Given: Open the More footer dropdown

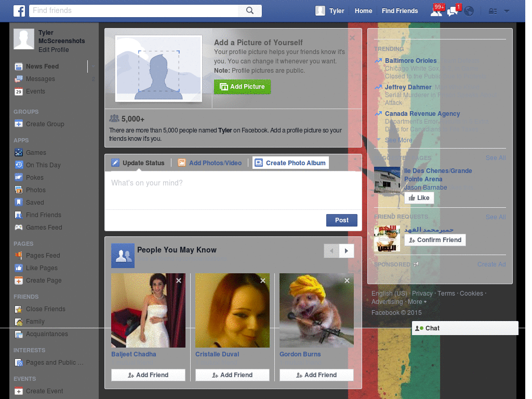Looking at the screenshot, I should (x=417, y=302).
